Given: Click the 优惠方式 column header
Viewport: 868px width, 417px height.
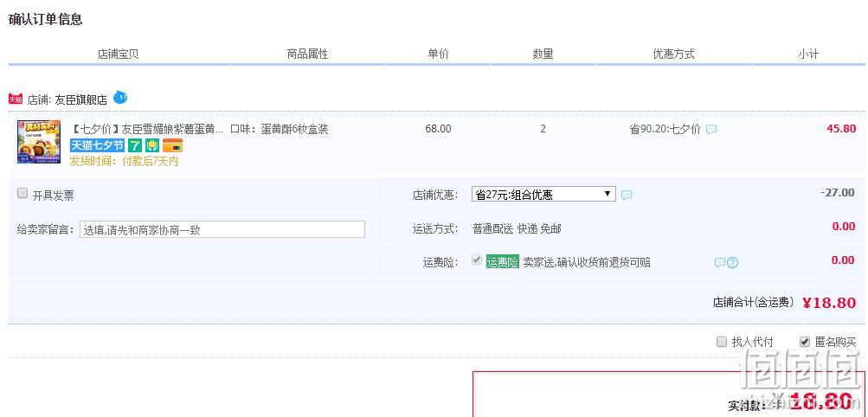Looking at the screenshot, I should point(673,55).
